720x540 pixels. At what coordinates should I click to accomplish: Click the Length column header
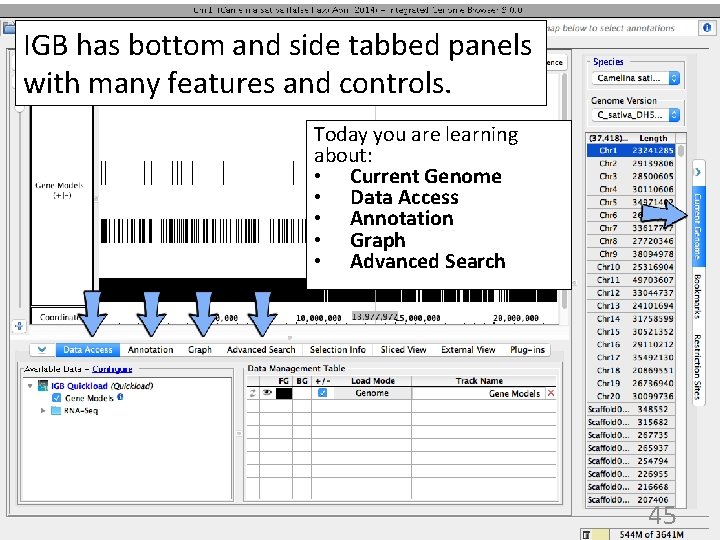click(653, 138)
